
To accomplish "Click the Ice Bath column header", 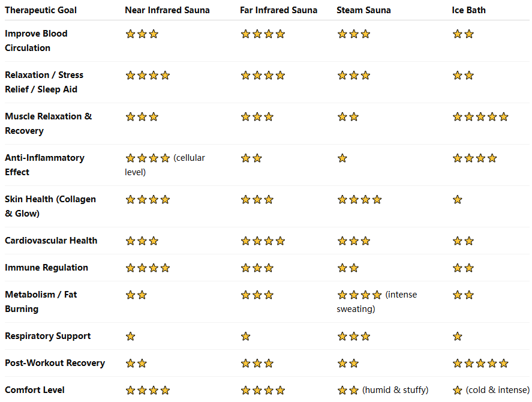I will click(468, 10).
